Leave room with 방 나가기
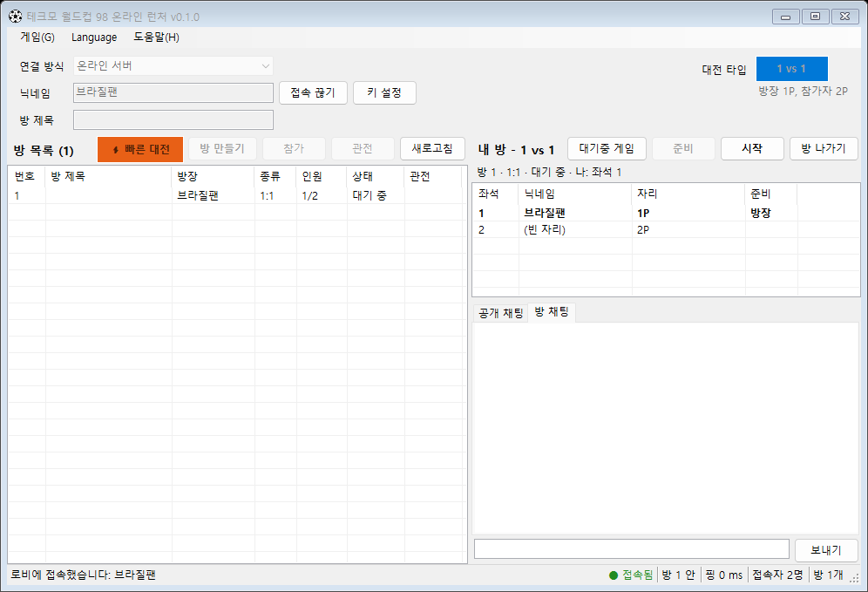This screenshot has height=592, width=868. (x=824, y=148)
